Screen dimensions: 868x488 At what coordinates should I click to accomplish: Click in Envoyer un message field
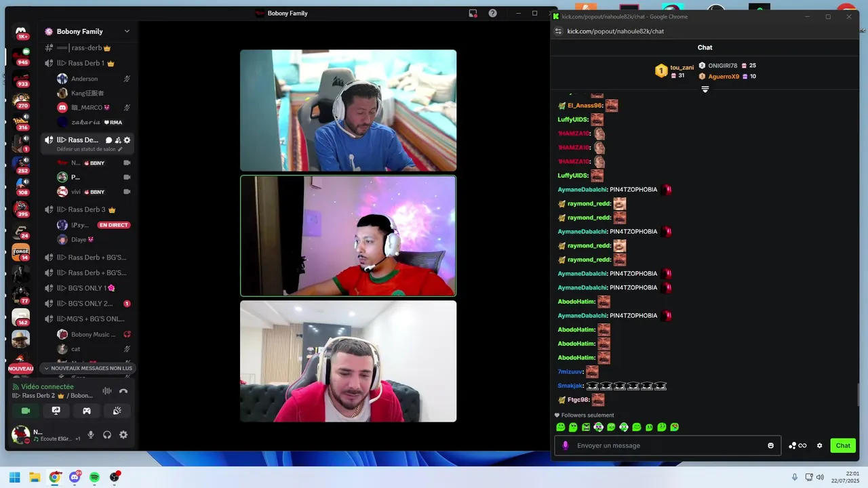[x=668, y=445]
